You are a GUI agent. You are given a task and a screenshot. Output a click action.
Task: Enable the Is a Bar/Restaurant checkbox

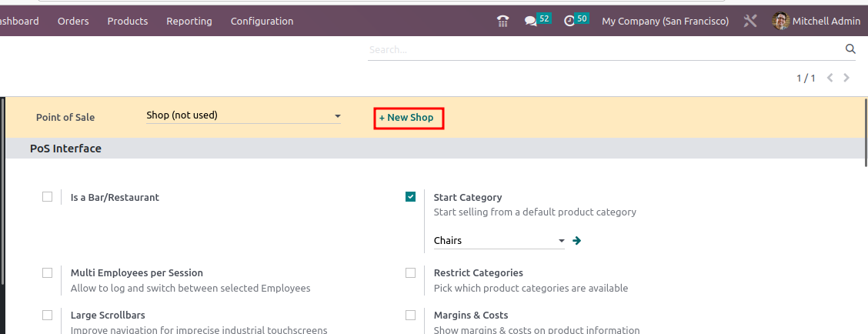(48, 197)
